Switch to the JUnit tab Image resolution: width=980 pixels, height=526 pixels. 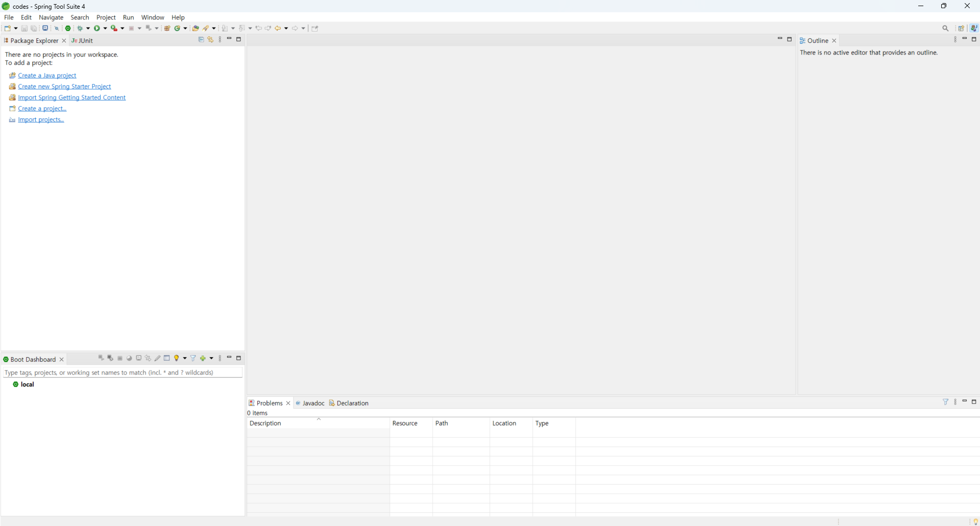tap(82, 41)
